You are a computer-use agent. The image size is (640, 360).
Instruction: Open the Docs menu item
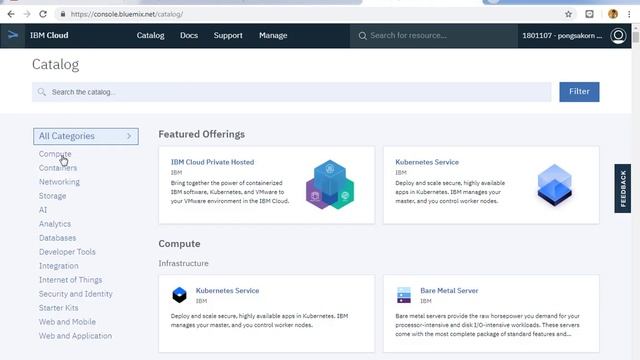189,36
